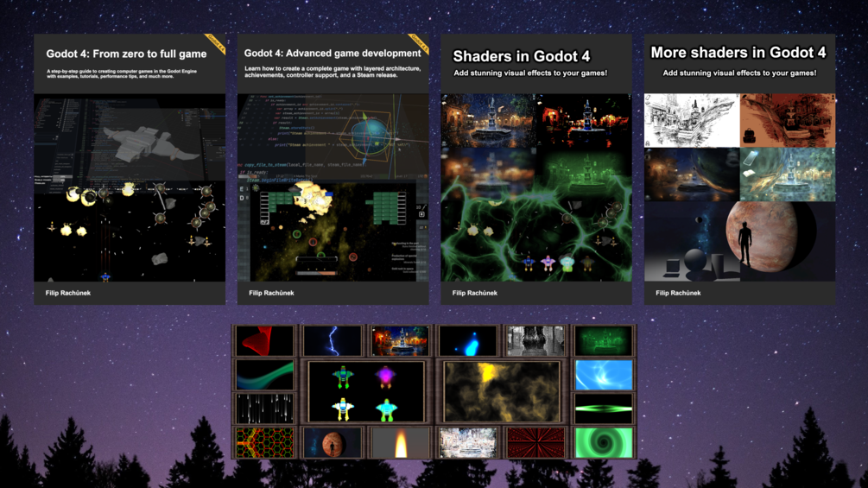Screen dimensions: 868x488
Task: Click the yellow spaceship sprite
Action: tap(343, 409)
